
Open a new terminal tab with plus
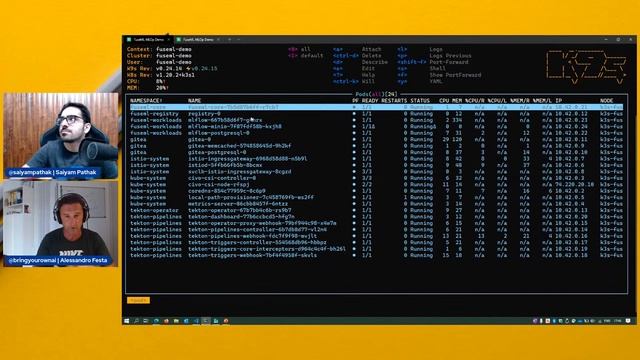229,40
